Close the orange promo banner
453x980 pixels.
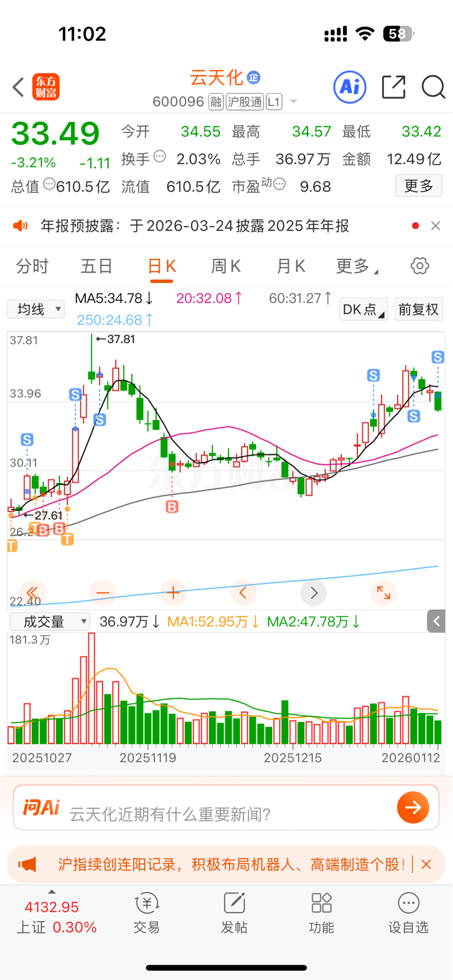tap(426, 865)
